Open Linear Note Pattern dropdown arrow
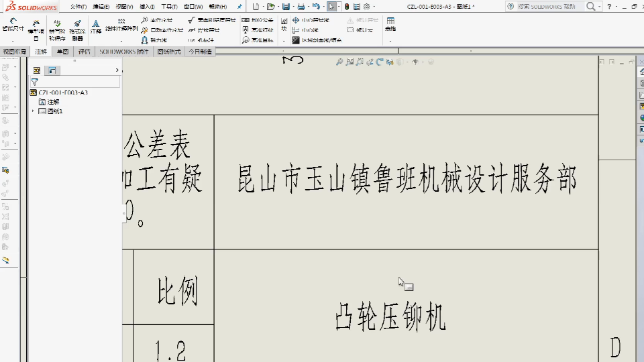This screenshot has height=362, width=644. point(121,41)
